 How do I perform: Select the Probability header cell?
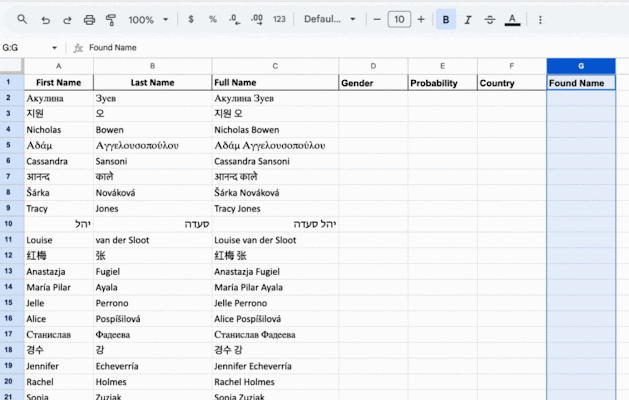coord(442,83)
